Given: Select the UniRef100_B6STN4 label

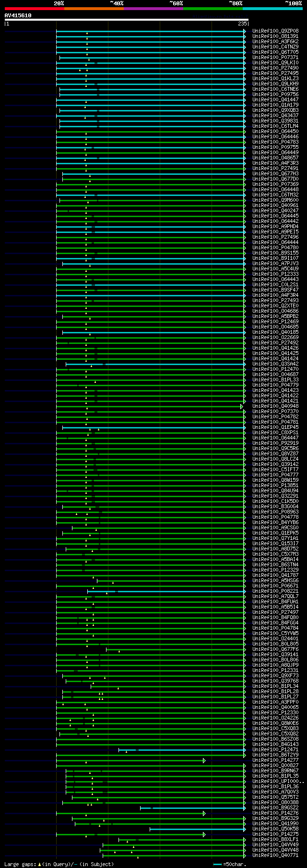Looking at the screenshot, I should [x=275, y=564].
